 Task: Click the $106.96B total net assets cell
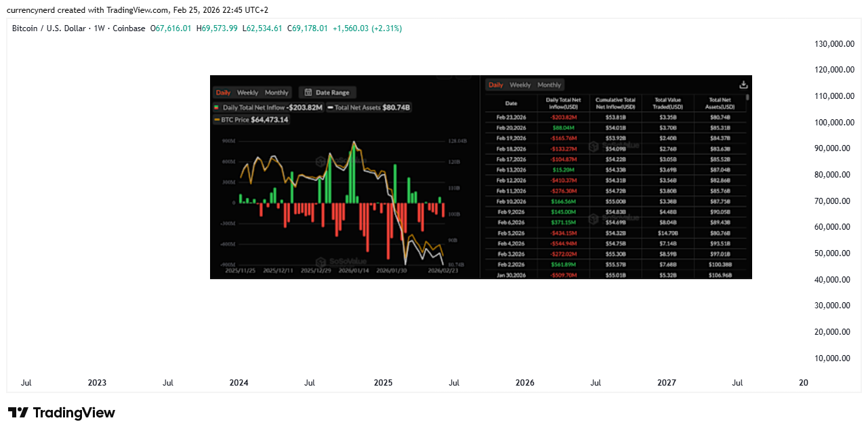(720, 275)
